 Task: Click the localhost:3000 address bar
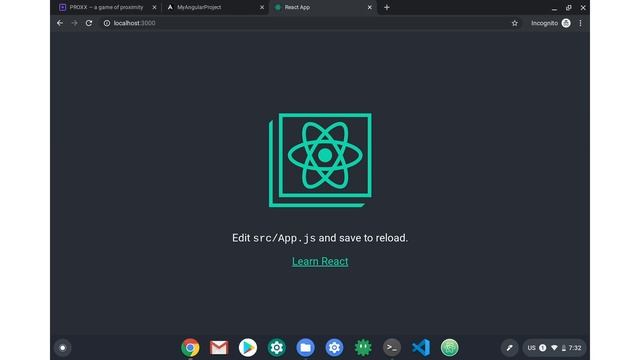point(310,23)
